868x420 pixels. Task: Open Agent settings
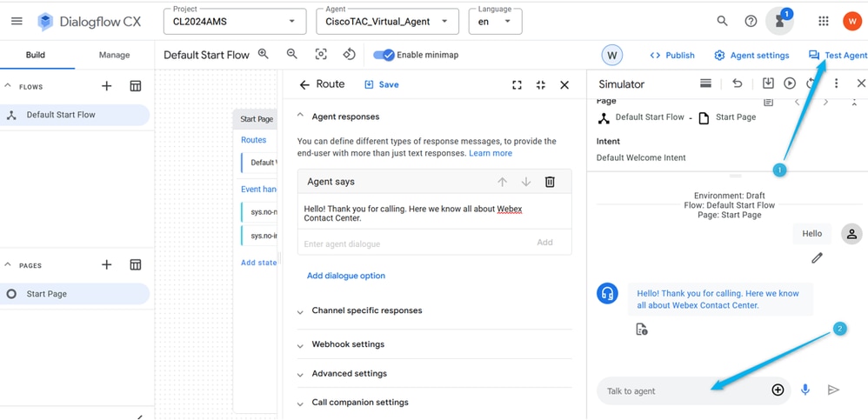point(751,55)
